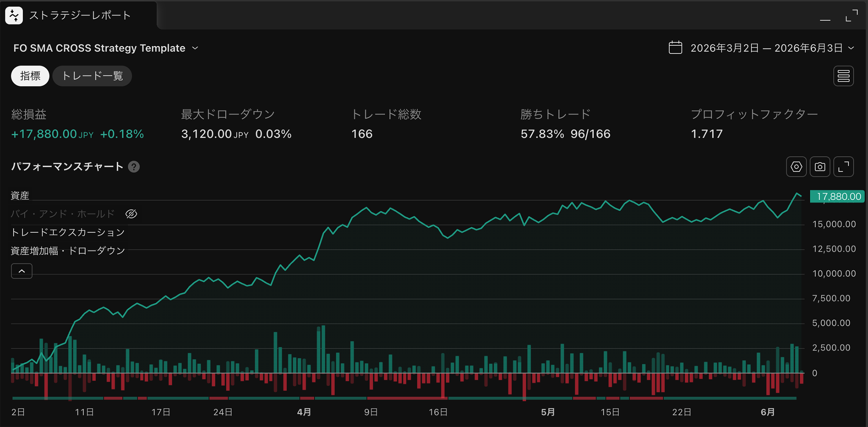868x427 pixels.
Task: Click the プロフィットファクター label
Action: (754, 115)
